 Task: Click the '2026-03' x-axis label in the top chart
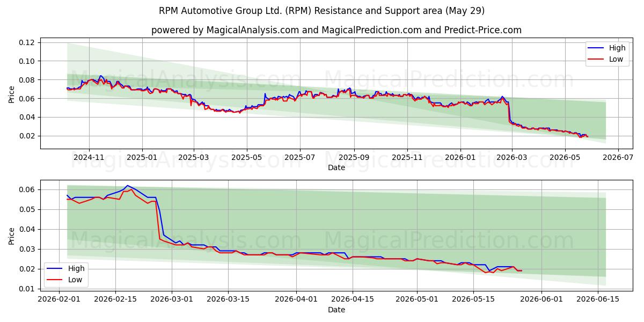coord(512,158)
